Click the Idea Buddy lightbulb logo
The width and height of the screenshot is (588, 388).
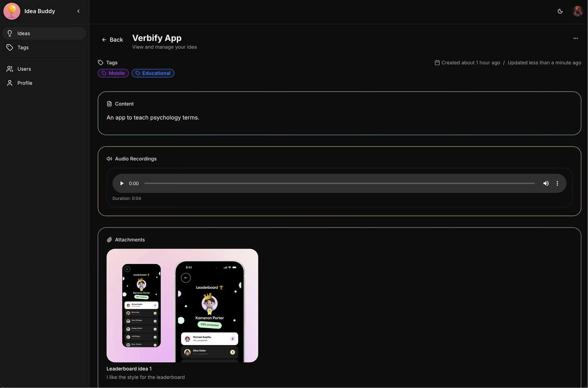click(12, 11)
